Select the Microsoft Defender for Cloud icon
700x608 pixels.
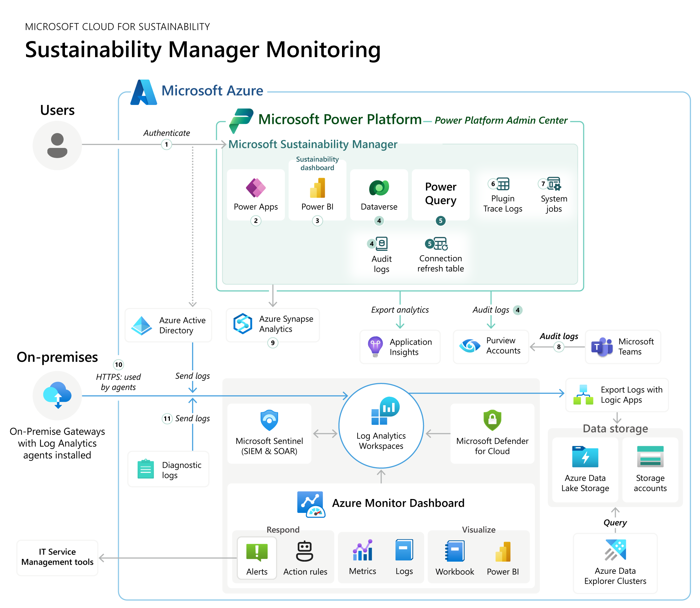pyautogui.click(x=492, y=420)
